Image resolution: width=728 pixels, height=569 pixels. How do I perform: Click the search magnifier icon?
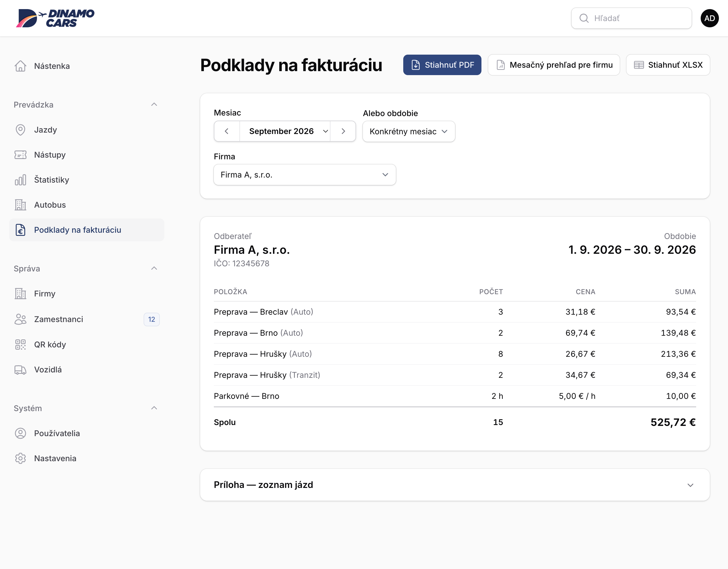tap(584, 18)
